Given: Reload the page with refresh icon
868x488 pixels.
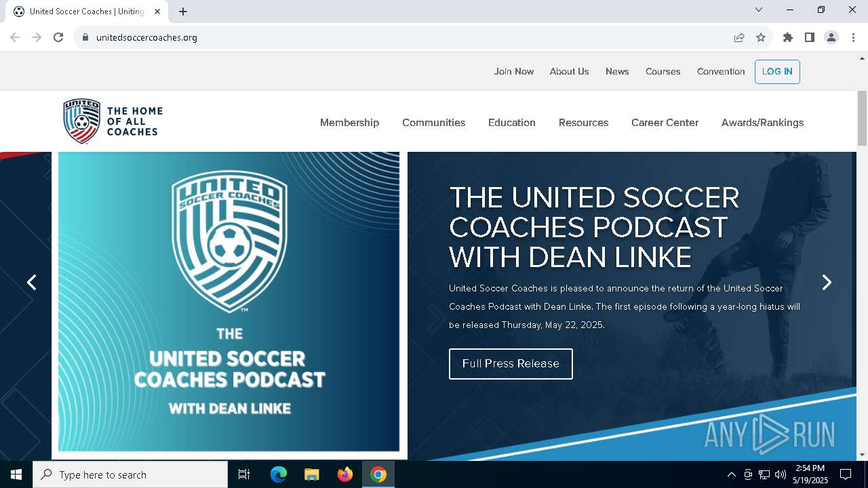Looking at the screenshot, I should pos(58,37).
